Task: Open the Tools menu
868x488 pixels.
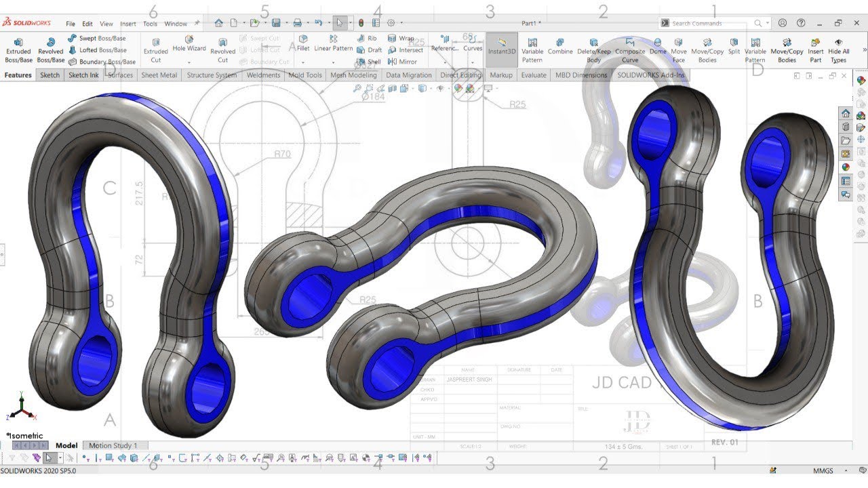Action: (x=150, y=24)
